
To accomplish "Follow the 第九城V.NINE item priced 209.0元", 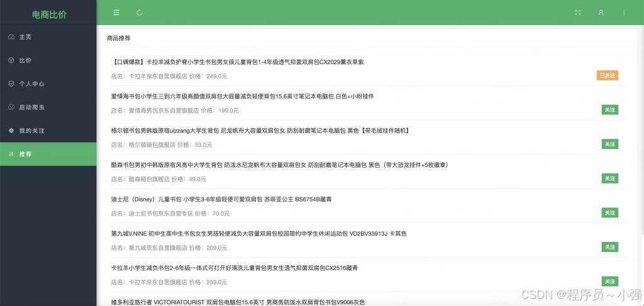I will coord(610,247).
